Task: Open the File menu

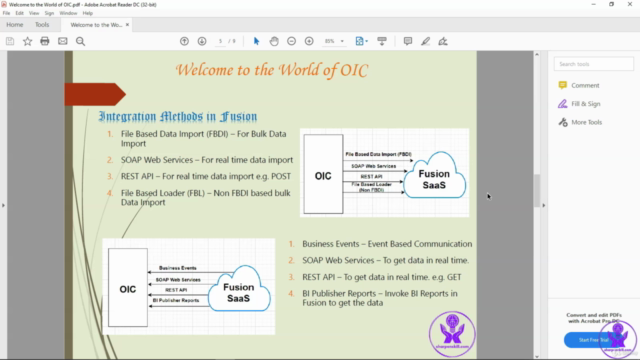Action: pyautogui.click(x=6, y=13)
